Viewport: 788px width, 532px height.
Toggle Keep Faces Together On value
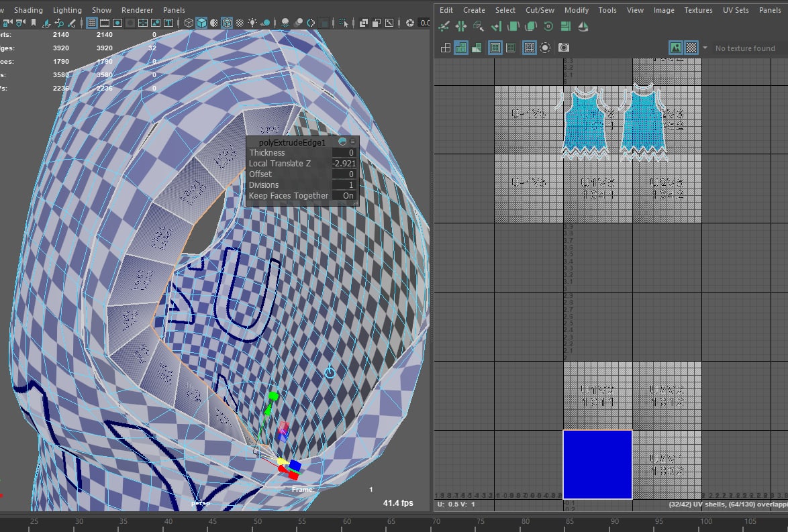(x=344, y=195)
